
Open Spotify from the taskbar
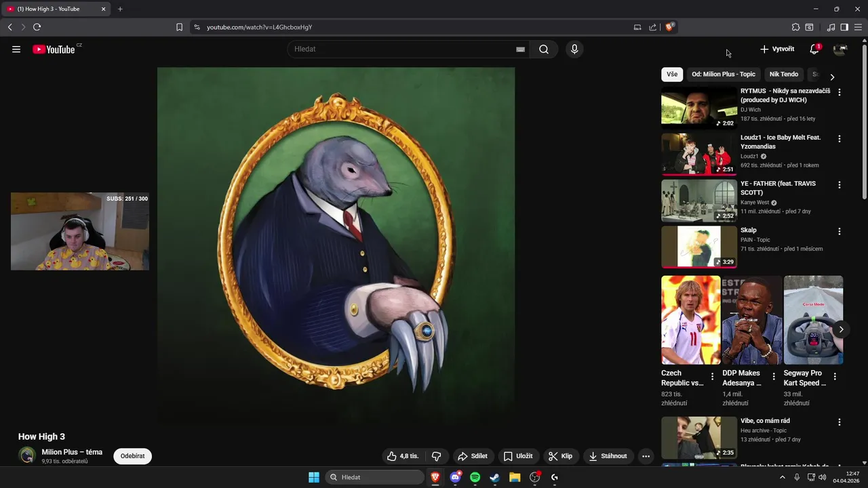475,477
